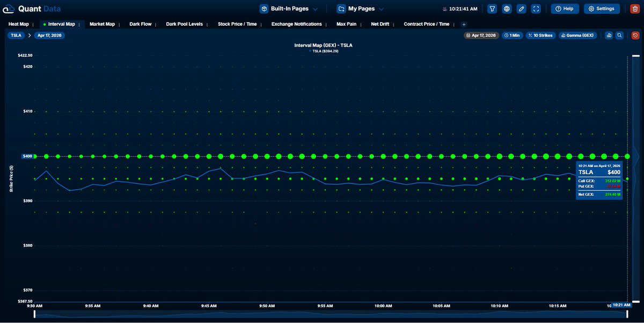The width and height of the screenshot is (644, 323).
Task: Click the Quant Data cloud logo
Action: 9,9
